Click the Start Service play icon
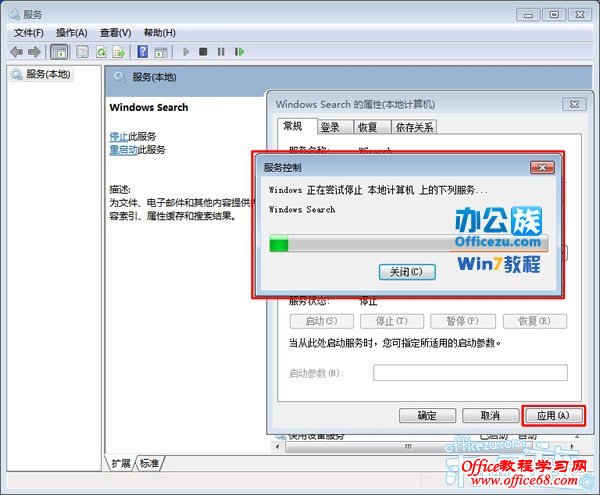The image size is (600, 495). 186,52
